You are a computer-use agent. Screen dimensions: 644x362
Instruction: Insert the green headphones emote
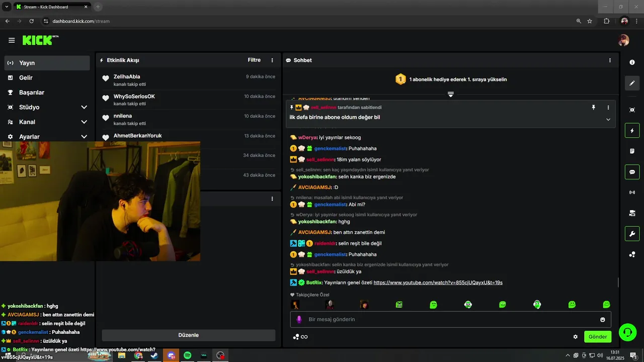(537, 305)
